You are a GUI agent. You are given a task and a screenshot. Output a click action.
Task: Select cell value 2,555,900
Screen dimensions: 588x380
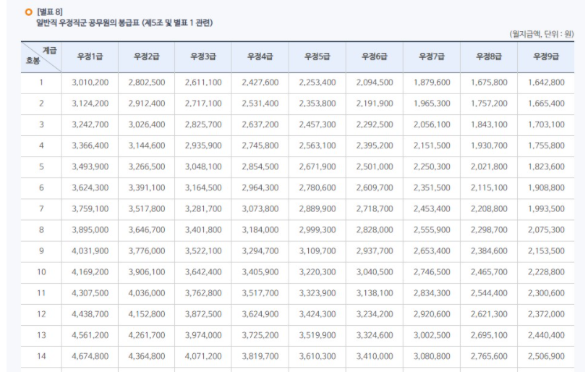[x=432, y=230]
